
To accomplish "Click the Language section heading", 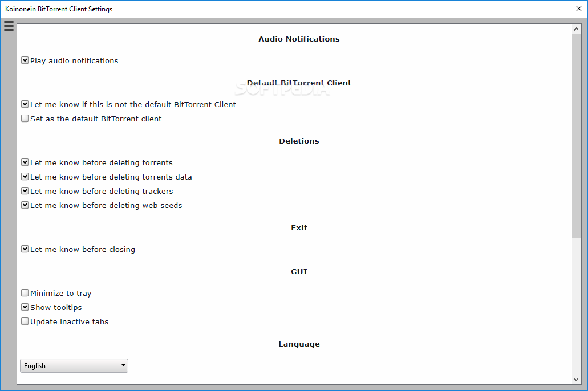I will point(299,344).
